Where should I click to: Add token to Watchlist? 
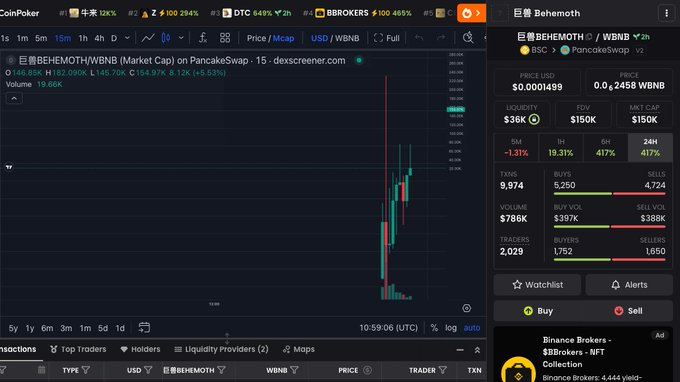[x=537, y=285]
